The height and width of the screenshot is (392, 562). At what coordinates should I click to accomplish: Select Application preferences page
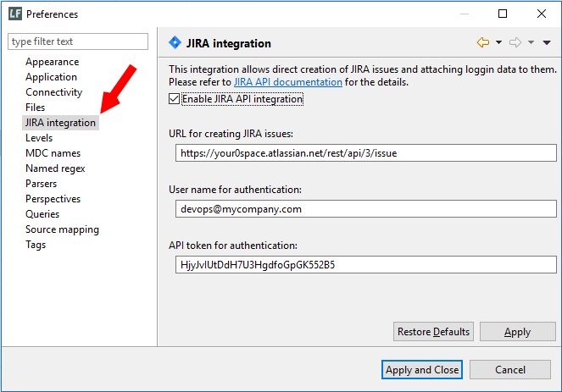(x=51, y=77)
